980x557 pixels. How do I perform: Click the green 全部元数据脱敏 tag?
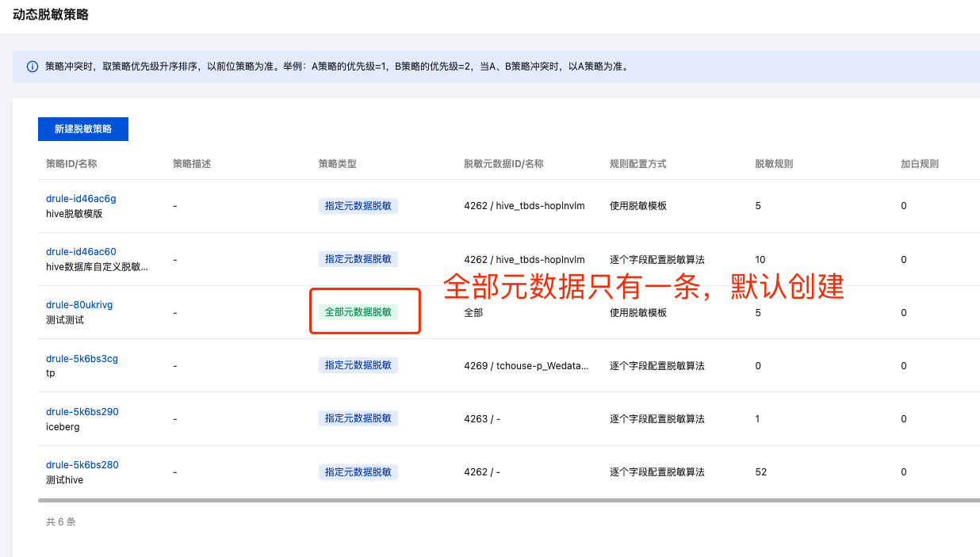(358, 312)
